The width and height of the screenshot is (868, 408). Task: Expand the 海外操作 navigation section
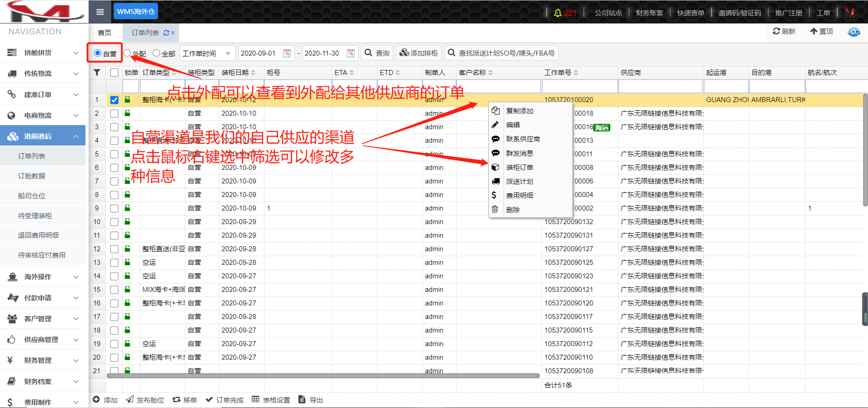(x=43, y=277)
